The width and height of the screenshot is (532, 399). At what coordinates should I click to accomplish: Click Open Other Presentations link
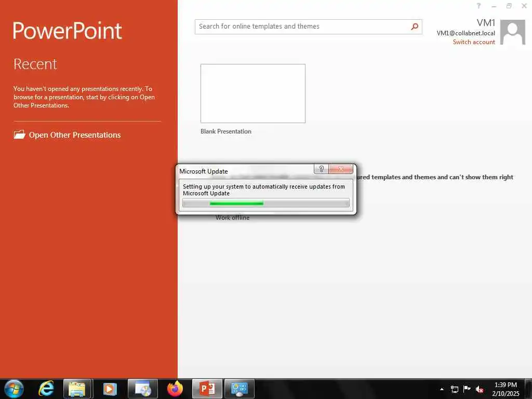(75, 135)
